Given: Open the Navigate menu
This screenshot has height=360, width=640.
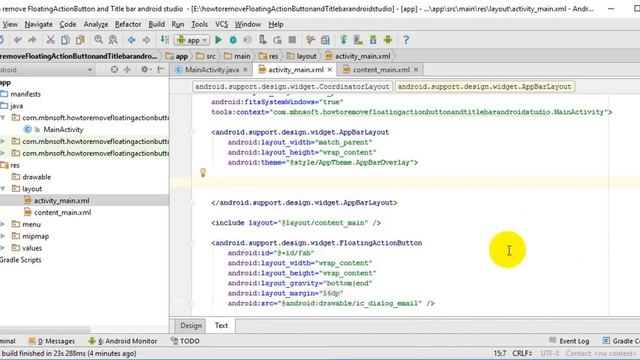Looking at the screenshot, I should point(38,24).
